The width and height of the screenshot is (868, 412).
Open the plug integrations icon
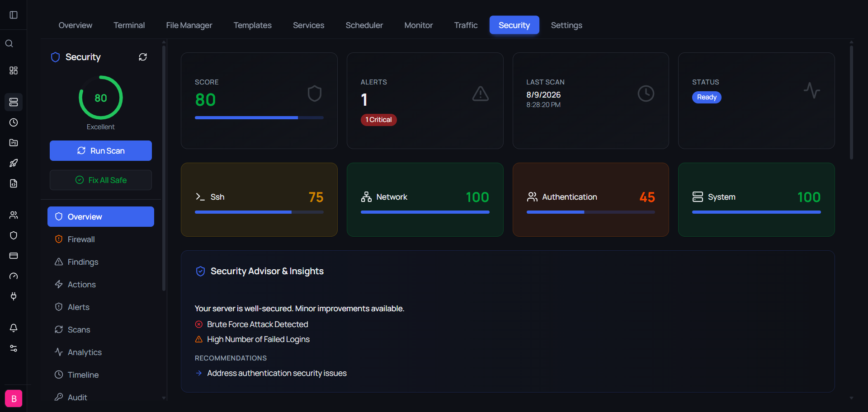point(14,296)
